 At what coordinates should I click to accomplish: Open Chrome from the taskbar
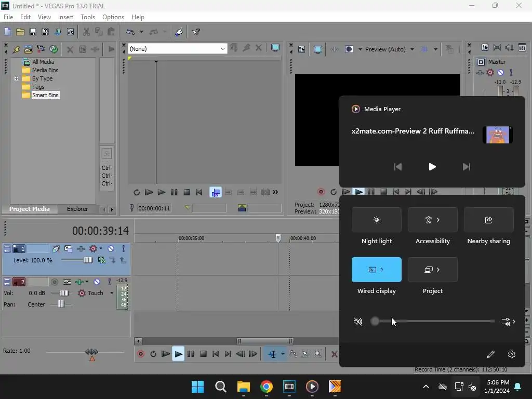[267, 387]
